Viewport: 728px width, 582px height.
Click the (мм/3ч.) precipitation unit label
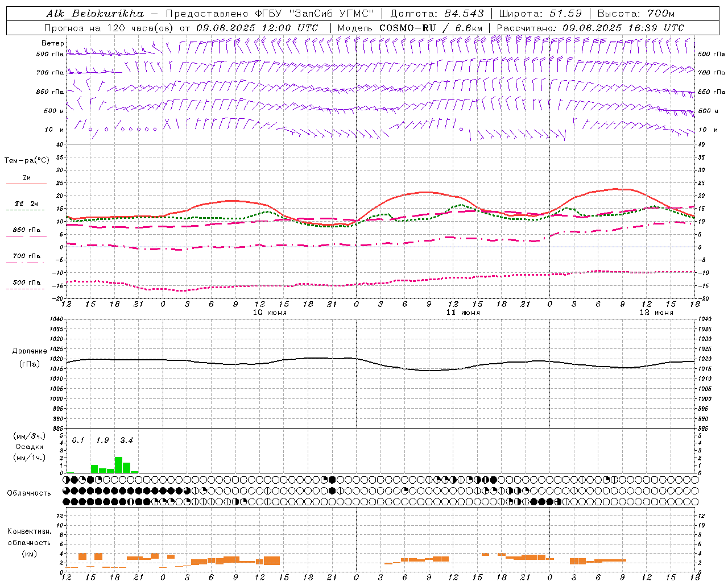click(x=30, y=436)
